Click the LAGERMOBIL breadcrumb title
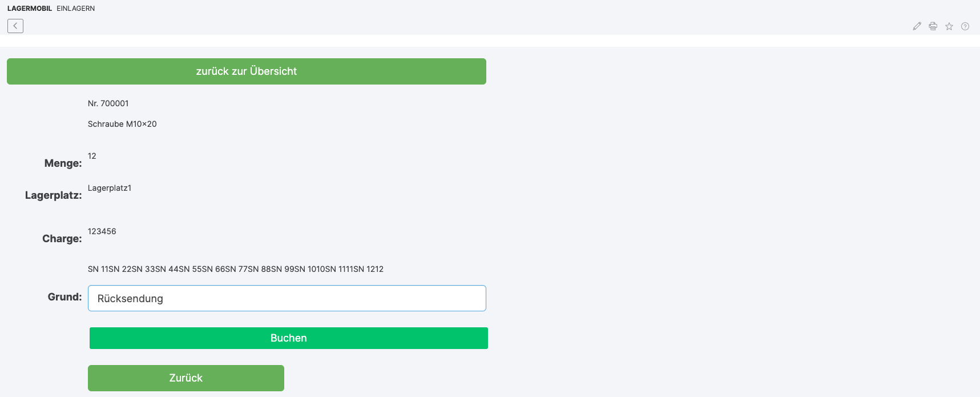 [30, 9]
